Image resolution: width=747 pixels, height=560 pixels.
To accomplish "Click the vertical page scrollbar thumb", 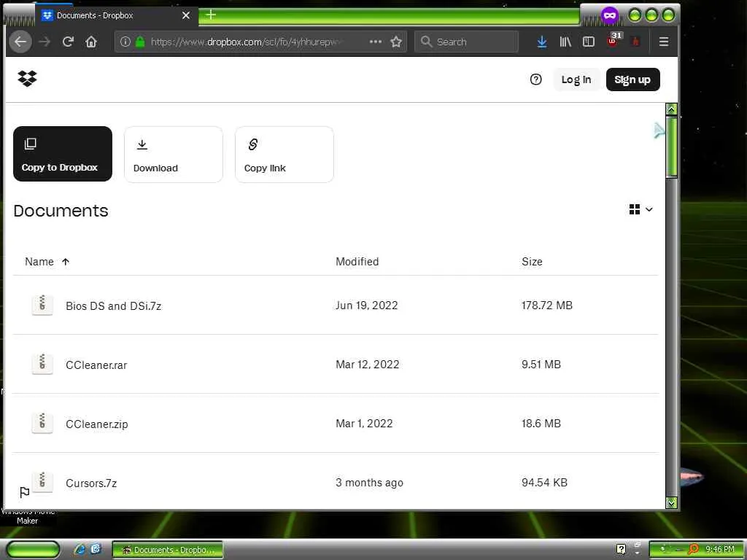I will (x=671, y=147).
